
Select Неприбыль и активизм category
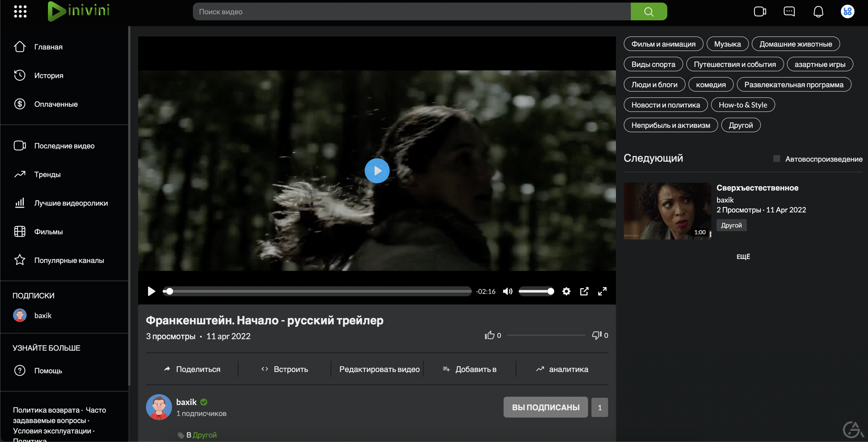point(671,125)
